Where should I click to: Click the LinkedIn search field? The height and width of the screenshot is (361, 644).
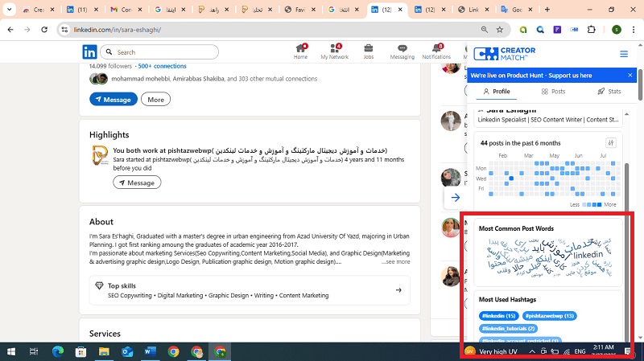(159, 52)
